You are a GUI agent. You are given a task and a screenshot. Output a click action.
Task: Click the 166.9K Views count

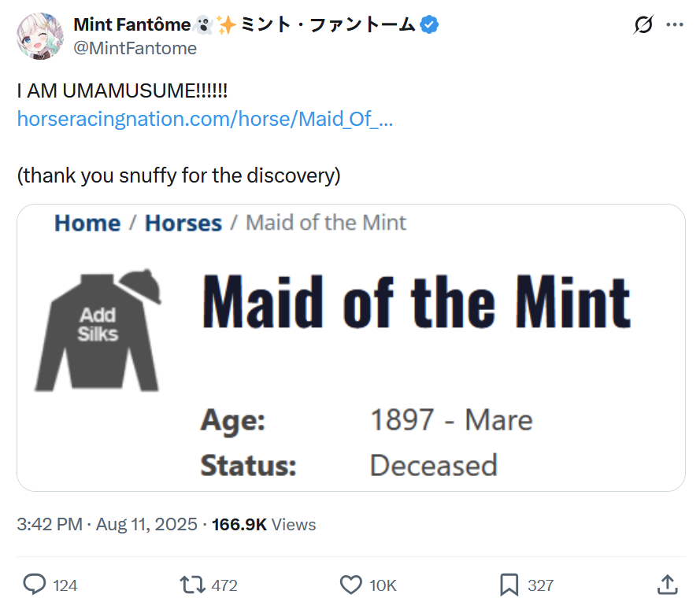point(264,524)
